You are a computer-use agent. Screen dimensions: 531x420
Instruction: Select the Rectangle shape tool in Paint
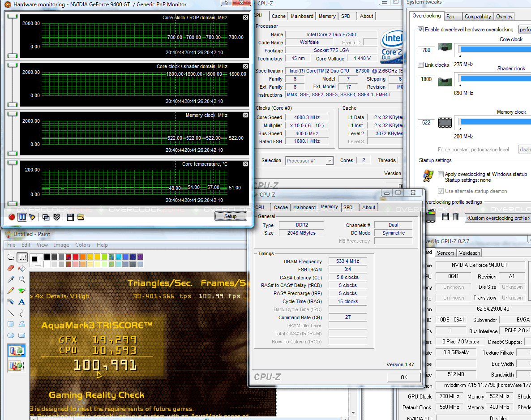[x=11, y=324]
